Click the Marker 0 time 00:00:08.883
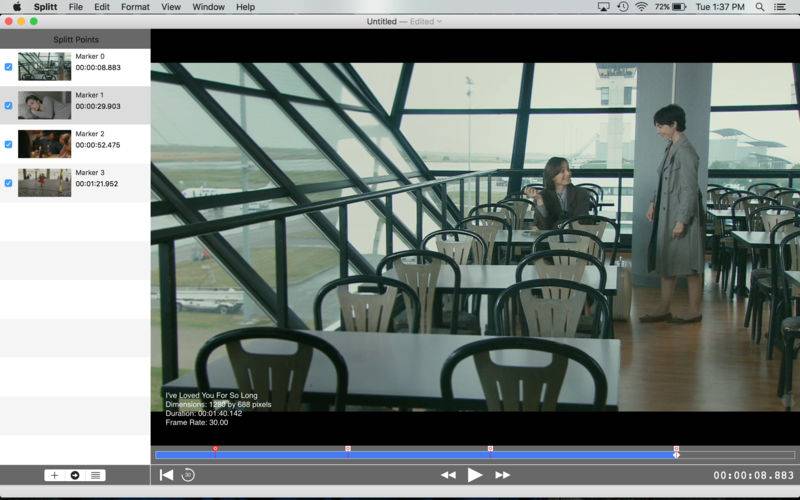 [x=98, y=67]
